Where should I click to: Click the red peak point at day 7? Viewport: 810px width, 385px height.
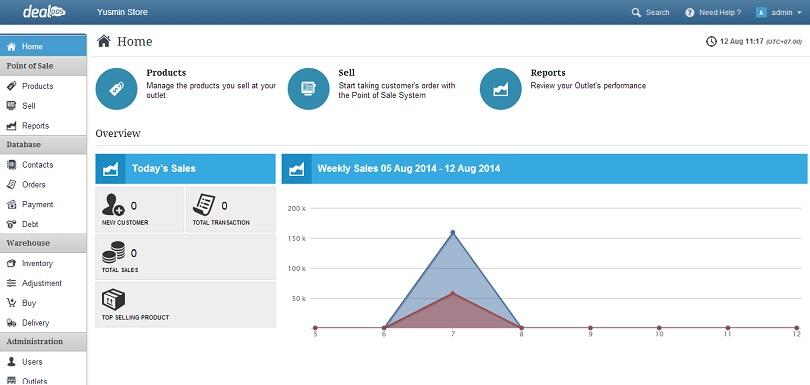453,293
